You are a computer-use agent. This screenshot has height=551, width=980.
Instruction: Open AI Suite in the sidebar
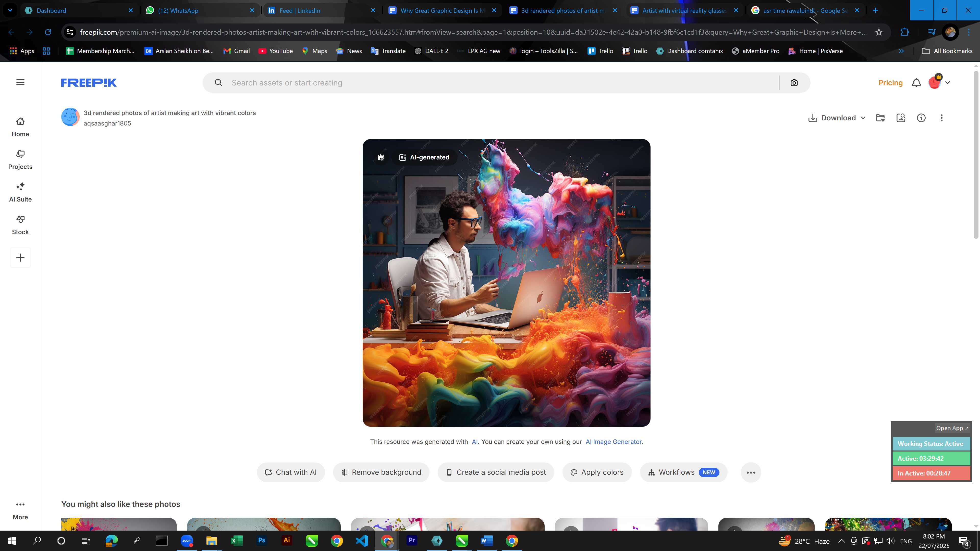point(20,192)
